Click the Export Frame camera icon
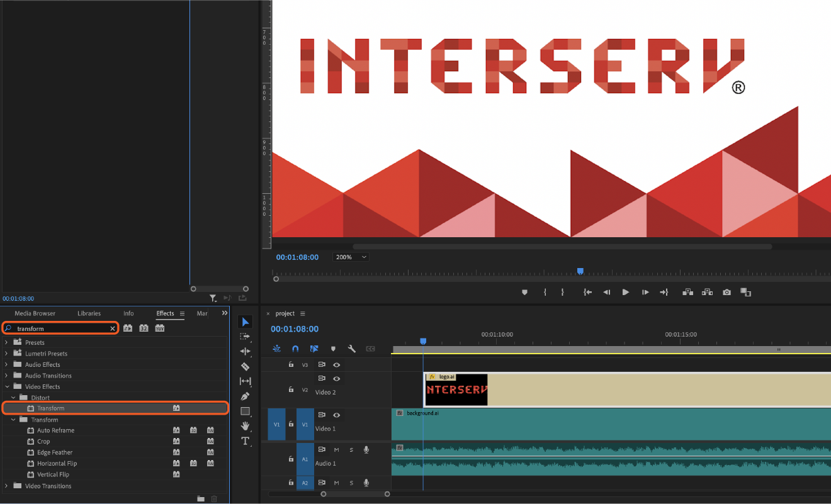The height and width of the screenshot is (504, 831). [x=727, y=292]
